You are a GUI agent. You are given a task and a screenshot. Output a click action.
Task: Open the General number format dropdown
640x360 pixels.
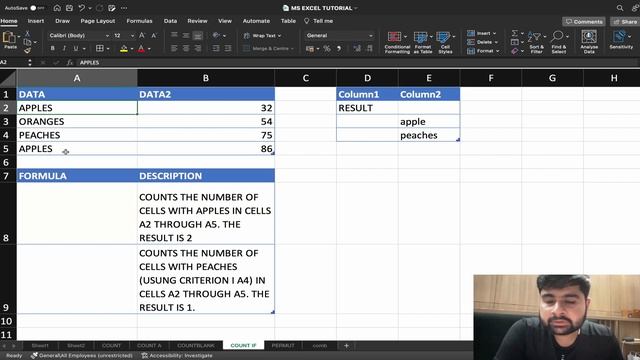pyautogui.click(x=339, y=36)
